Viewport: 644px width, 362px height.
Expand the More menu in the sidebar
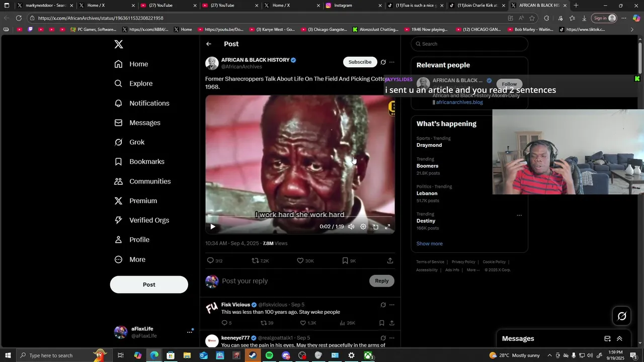pos(130,259)
